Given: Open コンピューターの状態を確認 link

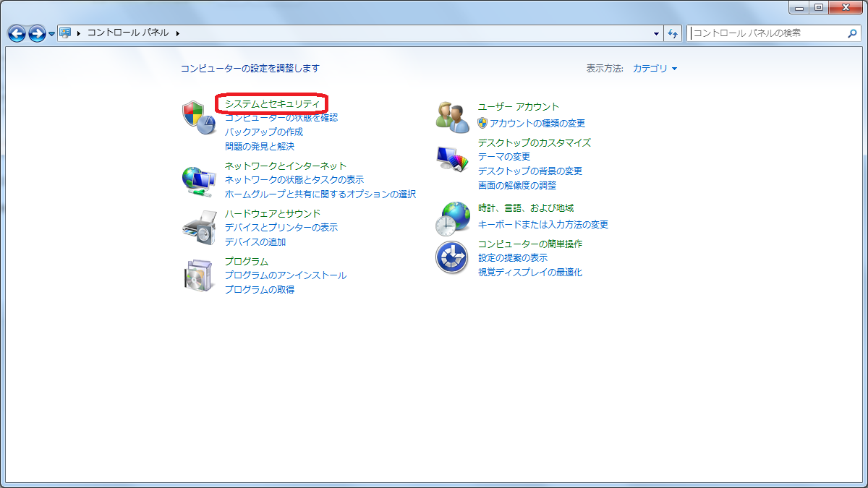Looking at the screenshot, I should [x=281, y=118].
